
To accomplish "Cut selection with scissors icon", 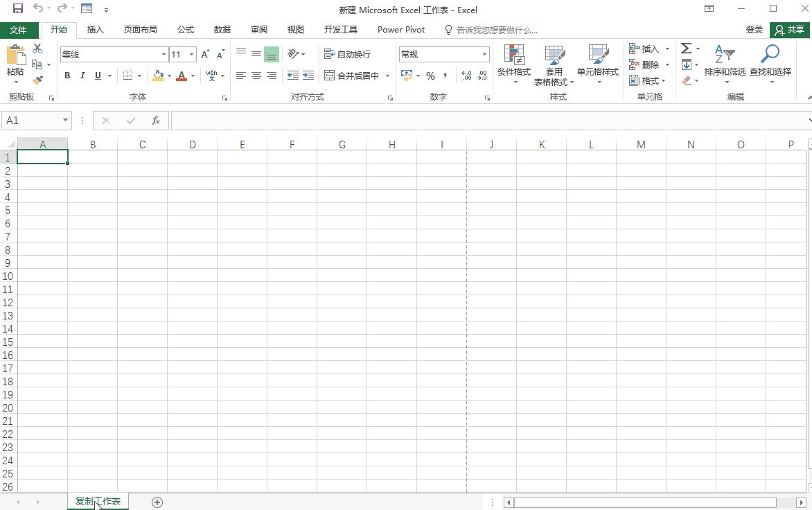I will (37, 49).
